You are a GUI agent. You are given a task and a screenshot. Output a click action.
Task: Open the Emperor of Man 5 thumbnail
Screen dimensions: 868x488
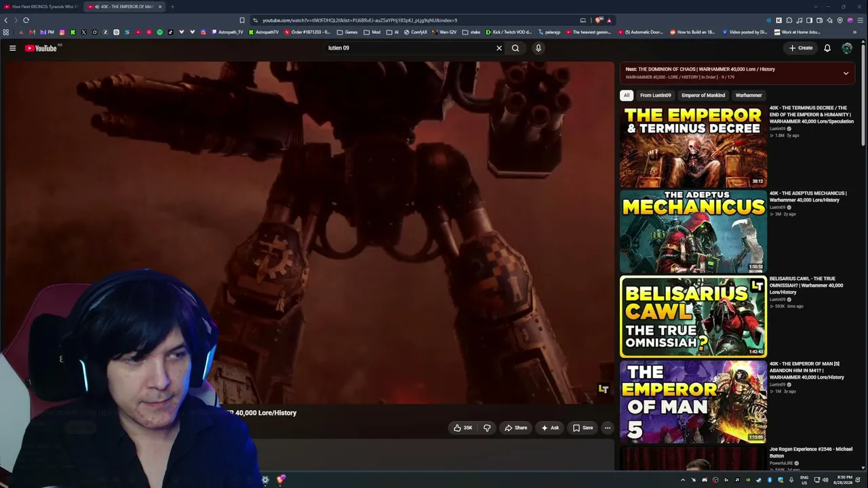[693, 402]
